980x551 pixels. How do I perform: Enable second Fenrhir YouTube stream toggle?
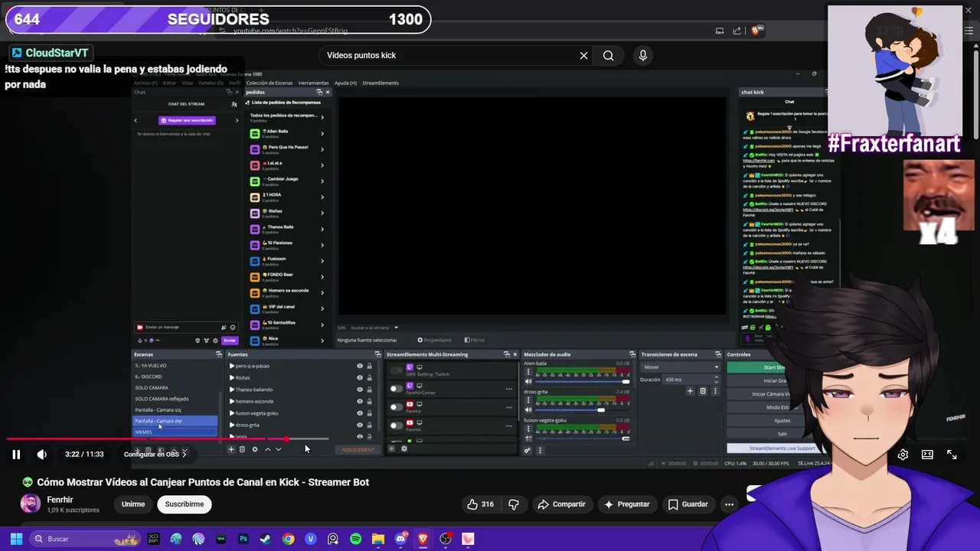tap(396, 425)
